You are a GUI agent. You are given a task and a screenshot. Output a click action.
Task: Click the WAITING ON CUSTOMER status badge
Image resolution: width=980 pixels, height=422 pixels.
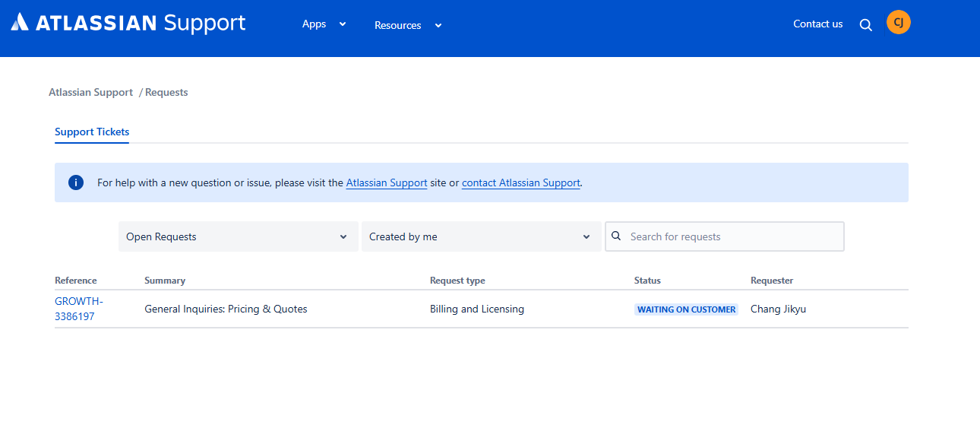click(x=686, y=309)
